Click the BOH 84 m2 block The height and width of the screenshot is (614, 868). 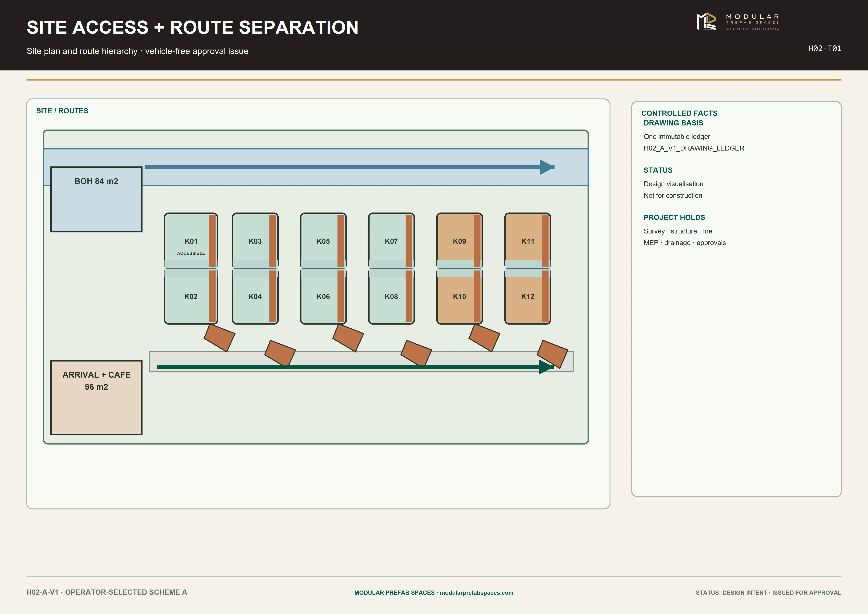[x=96, y=199]
